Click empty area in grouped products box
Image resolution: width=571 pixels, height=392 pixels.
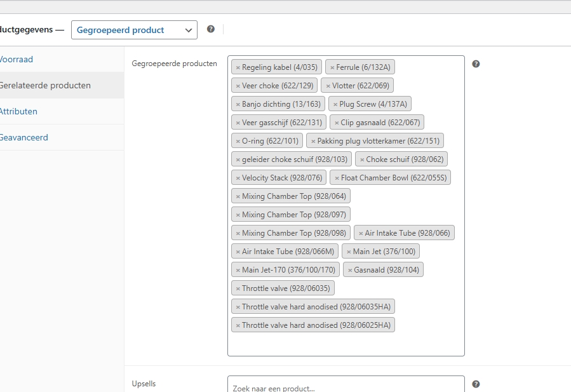tap(346, 343)
